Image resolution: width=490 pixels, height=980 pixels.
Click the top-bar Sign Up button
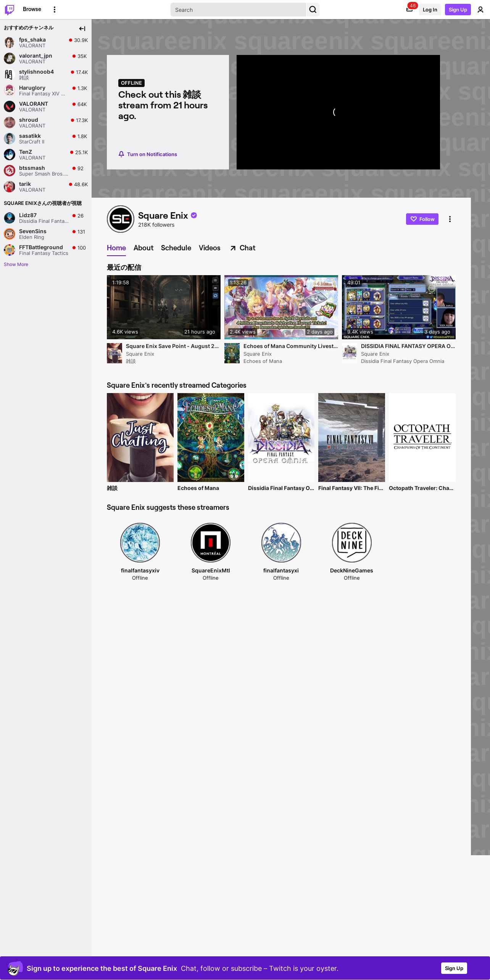click(458, 10)
